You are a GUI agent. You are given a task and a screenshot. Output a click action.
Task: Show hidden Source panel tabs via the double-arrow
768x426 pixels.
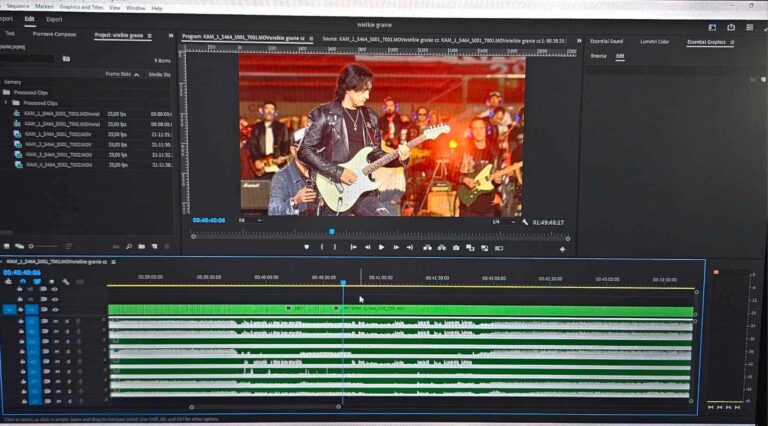[x=579, y=41]
